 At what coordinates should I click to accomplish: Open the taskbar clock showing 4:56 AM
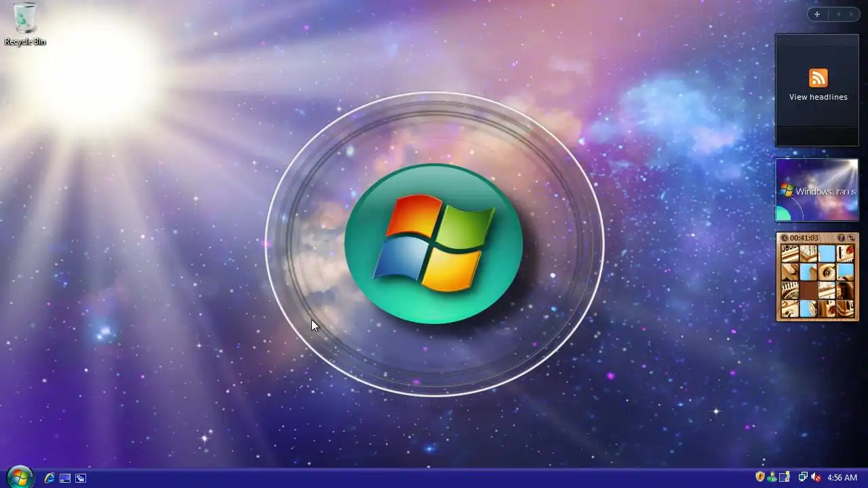(x=842, y=478)
